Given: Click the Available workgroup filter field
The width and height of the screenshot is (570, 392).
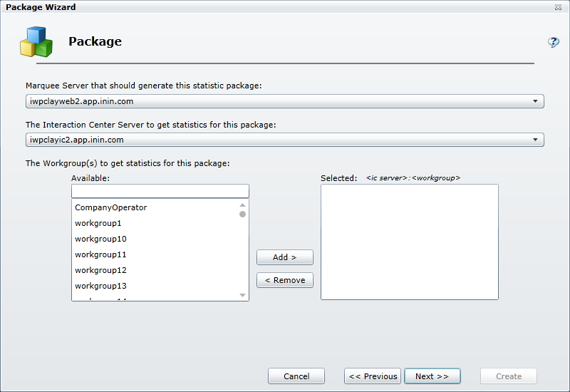Looking at the screenshot, I should [x=160, y=191].
